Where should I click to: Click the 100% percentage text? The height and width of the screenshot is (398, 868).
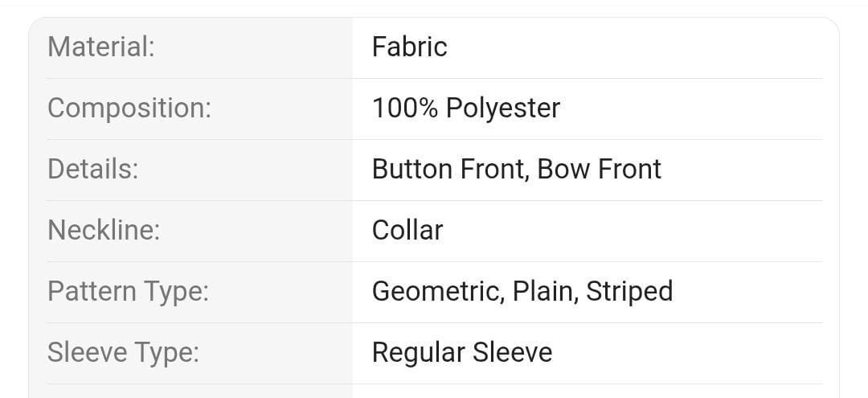tap(405, 108)
